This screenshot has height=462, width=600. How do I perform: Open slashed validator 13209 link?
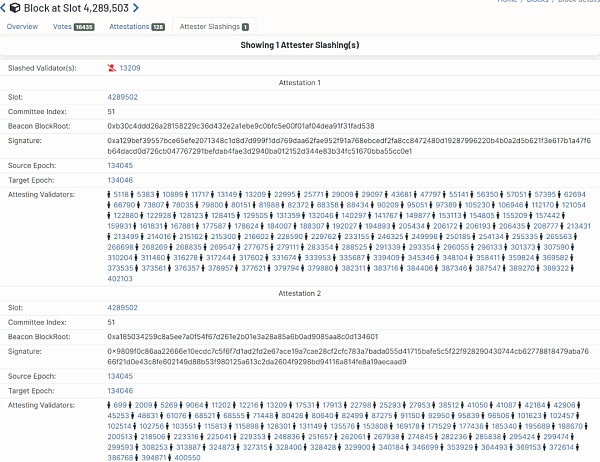click(x=130, y=68)
